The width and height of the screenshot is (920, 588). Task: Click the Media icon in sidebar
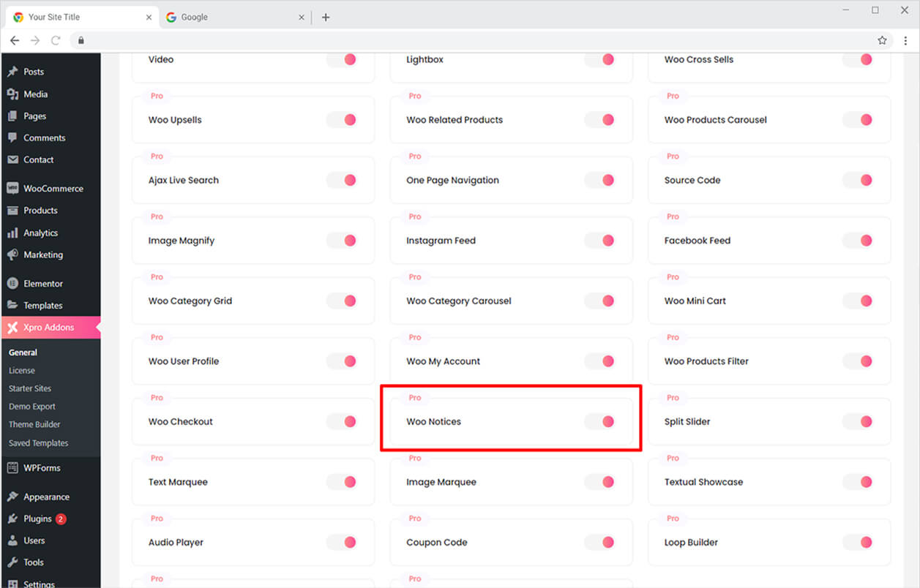coord(12,94)
